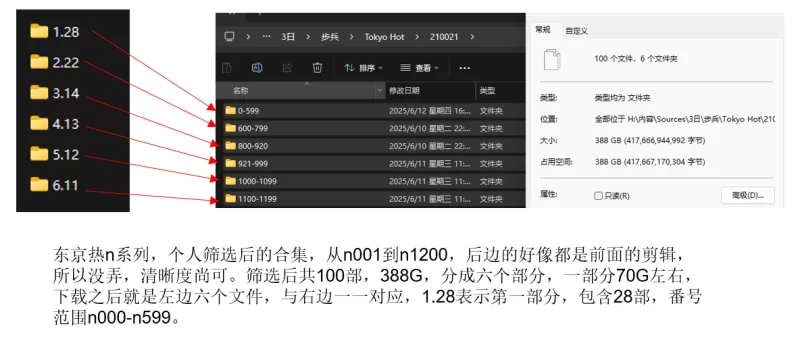Click the 类型均为 文件夹 value

(623, 98)
